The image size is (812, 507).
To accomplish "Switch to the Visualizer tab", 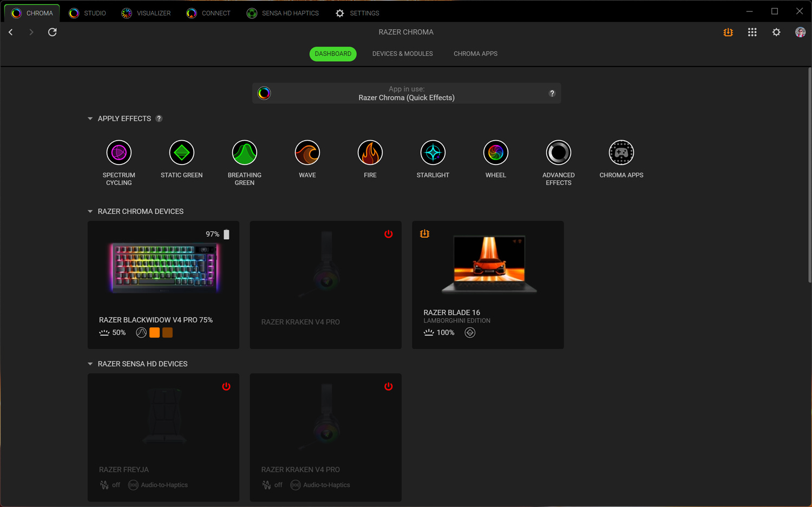I will (146, 13).
